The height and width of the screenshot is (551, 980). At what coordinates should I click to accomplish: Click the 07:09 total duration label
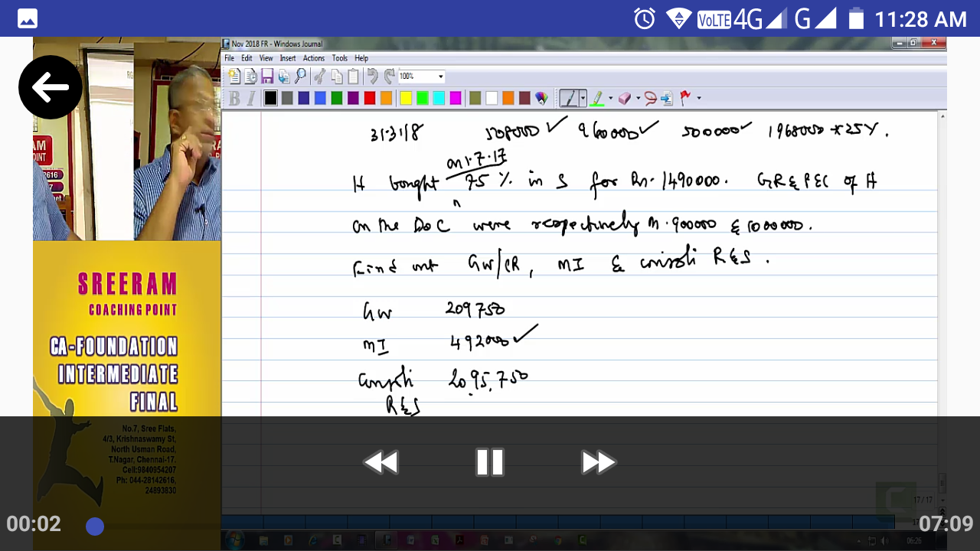[946, 524]
